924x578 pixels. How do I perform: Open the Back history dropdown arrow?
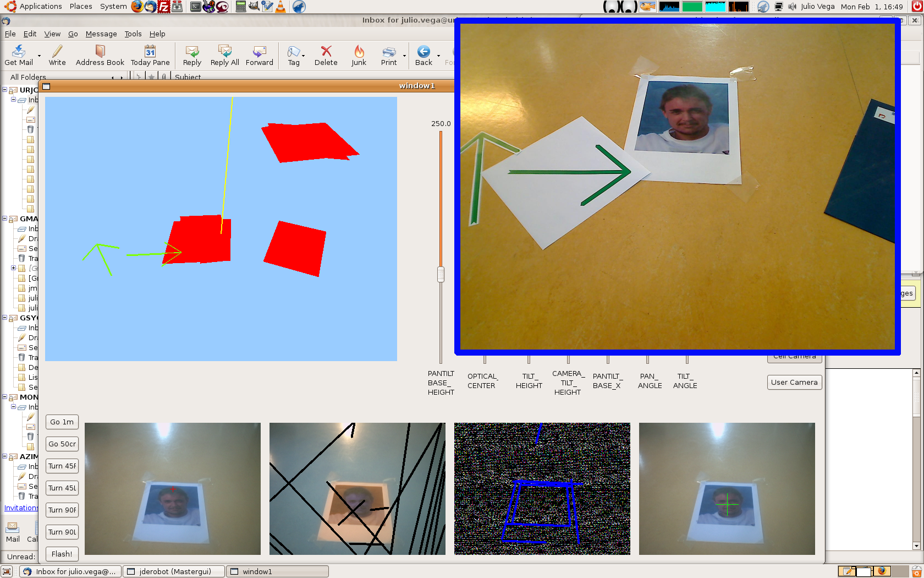pyautogui.click(x=438, y=56)
